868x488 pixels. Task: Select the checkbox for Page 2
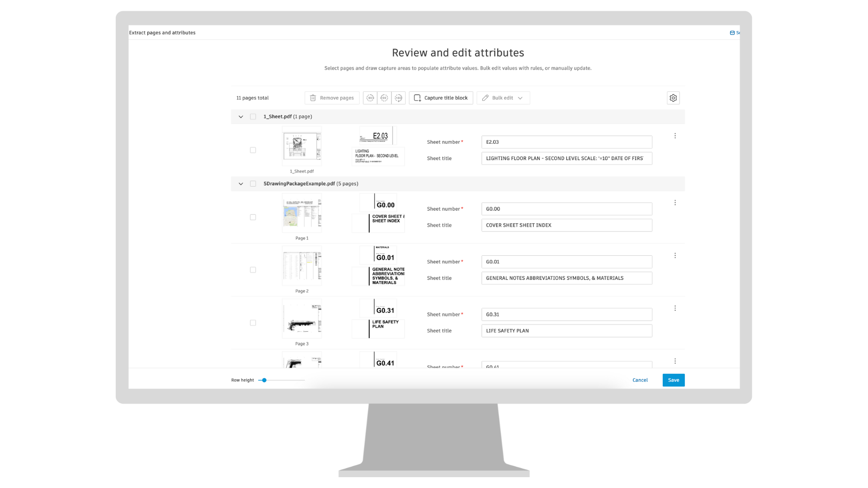[253, 270]
